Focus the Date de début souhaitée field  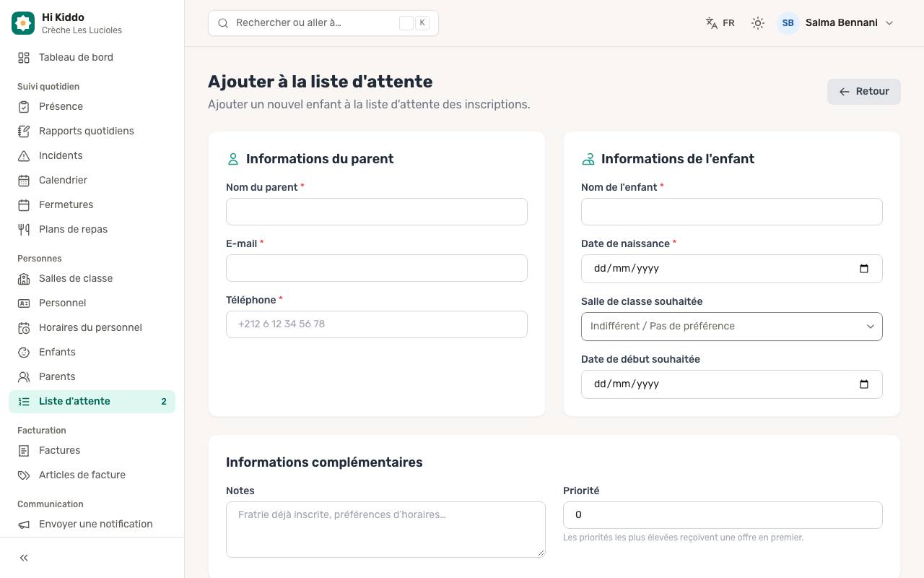point(732,384)
